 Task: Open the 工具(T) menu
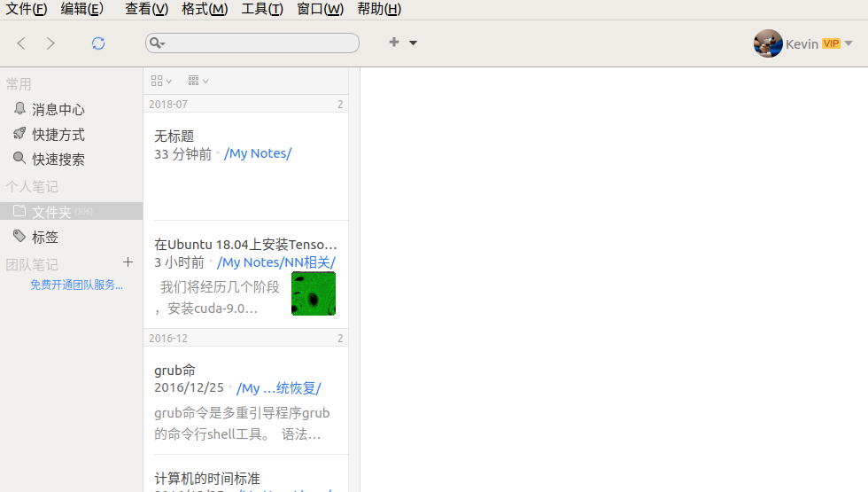262,9
